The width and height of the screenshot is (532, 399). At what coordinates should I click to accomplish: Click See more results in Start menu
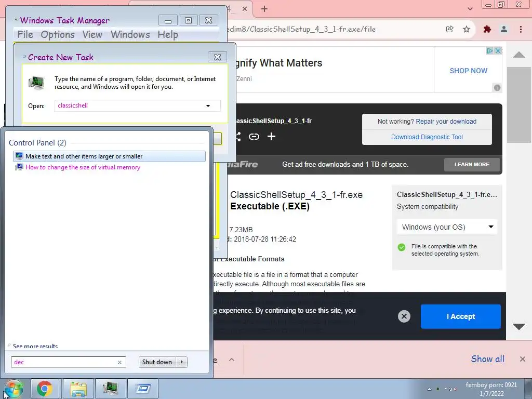(35, 346)
